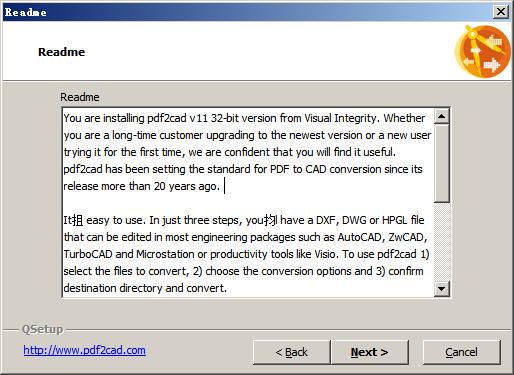Click the scroll up arrow in Readme box
Screen dimensions: 514x375
[442, 116]
